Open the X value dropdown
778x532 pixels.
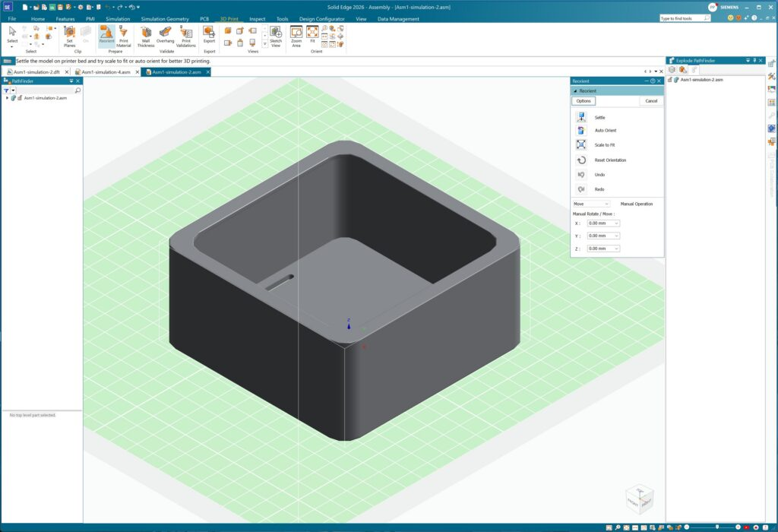617,223
